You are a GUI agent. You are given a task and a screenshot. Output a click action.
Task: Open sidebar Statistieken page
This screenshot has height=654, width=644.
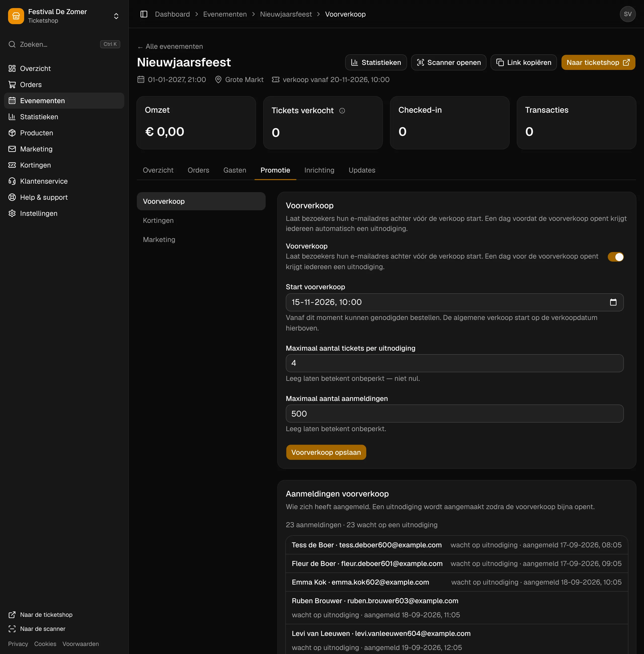pyautogui.click(x=64, y=117)
